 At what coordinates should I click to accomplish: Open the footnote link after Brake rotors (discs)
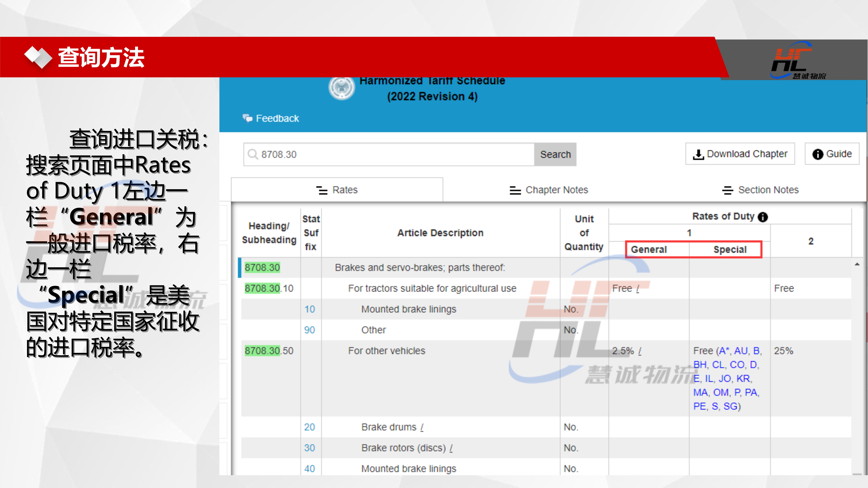pyautogui.click(x=451, y=448)
